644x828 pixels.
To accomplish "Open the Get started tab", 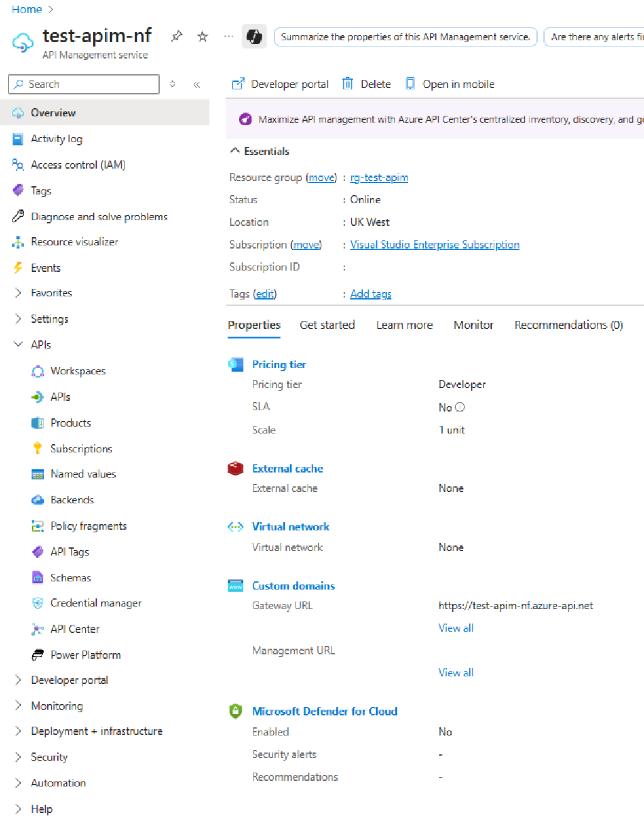I will (327, 325).
